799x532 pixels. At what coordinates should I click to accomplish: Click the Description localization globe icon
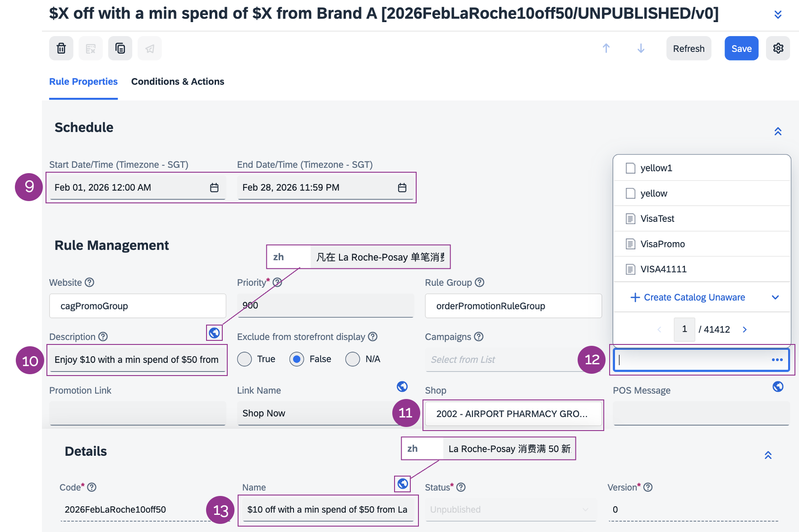(214, 333)
